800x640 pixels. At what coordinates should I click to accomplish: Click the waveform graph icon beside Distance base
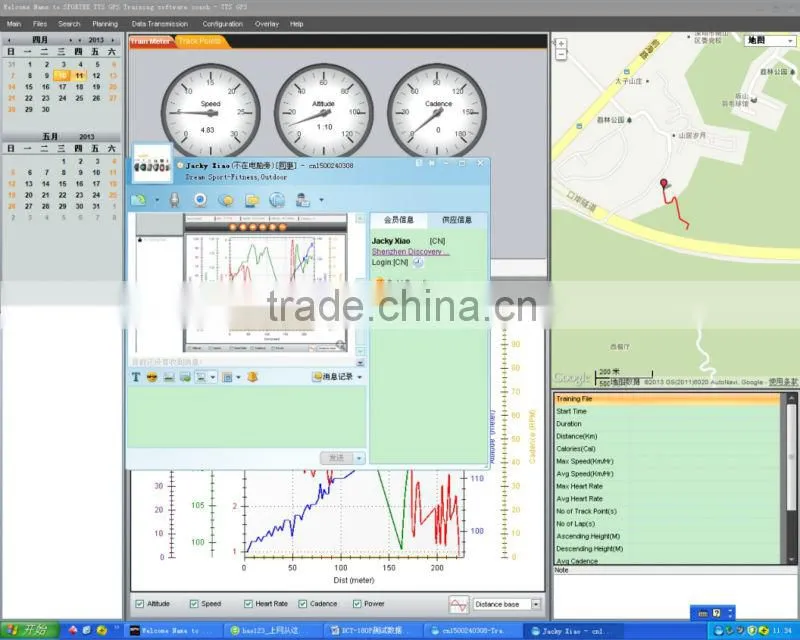(458, 604)
